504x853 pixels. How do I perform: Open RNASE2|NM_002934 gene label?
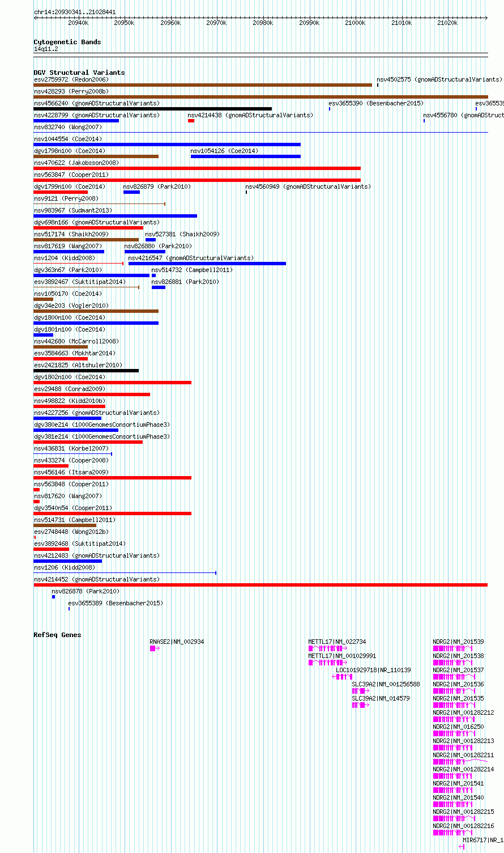click(177, 642)
